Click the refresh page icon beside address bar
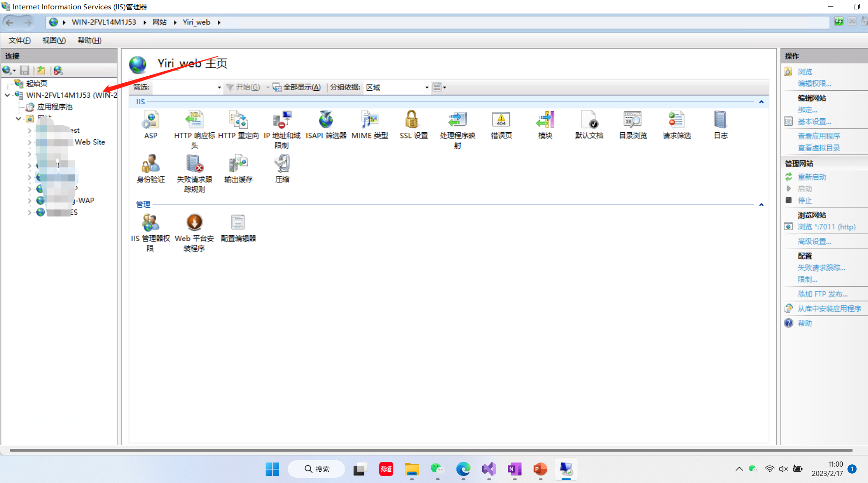The image size is (868, 483). pos(839,22)
